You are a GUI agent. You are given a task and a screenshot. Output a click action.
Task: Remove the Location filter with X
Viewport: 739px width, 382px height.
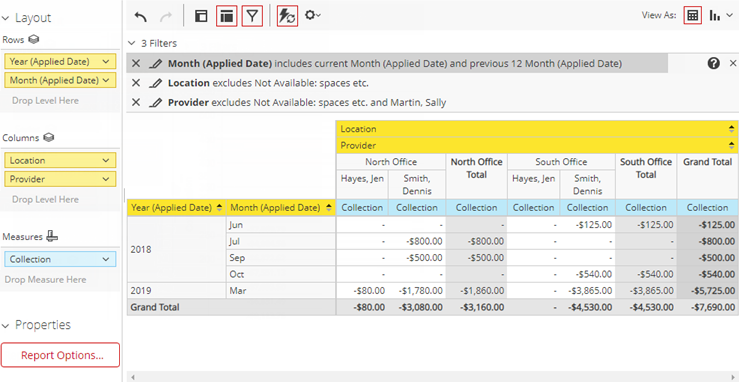click(136, 83)
